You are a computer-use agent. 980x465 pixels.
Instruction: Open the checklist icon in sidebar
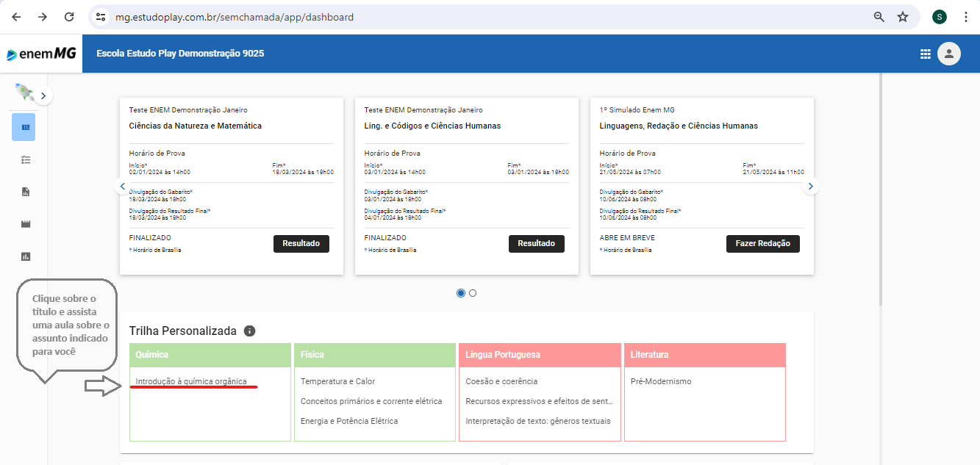click(26, 159)
